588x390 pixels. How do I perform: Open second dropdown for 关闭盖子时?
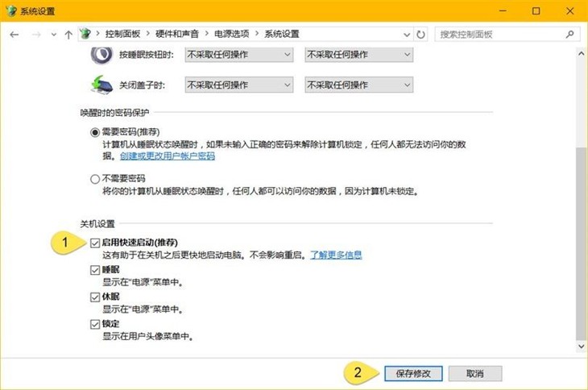pyautogui.click(x=359, y=85)
